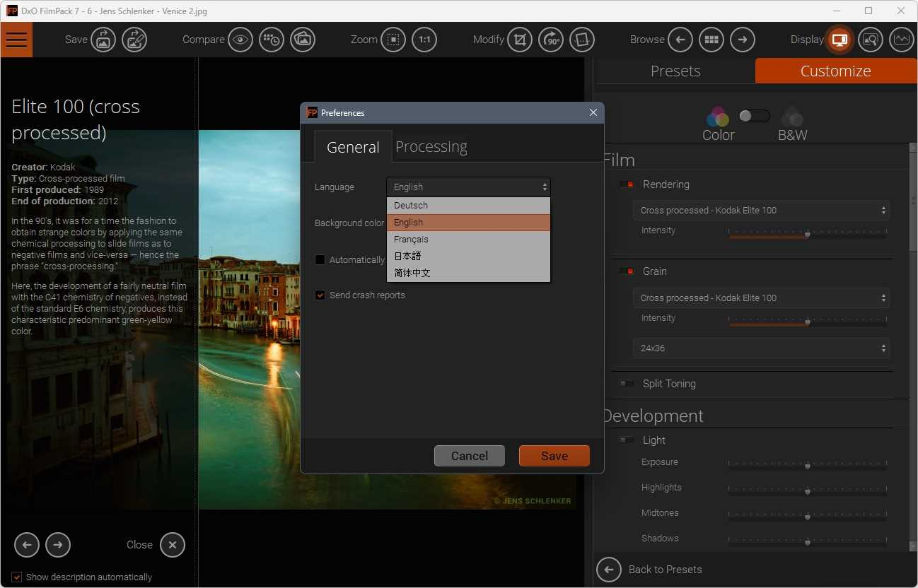Browse to previous image in toolbar

point(680,40)
